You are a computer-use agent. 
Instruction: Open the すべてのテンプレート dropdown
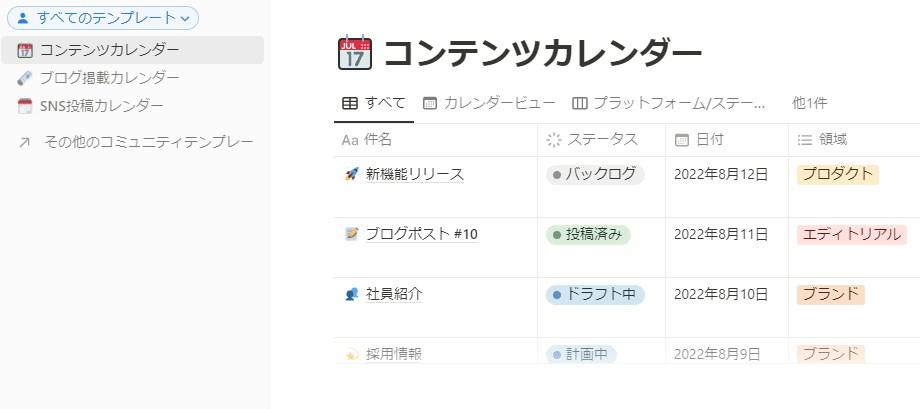tap(103, 18)
